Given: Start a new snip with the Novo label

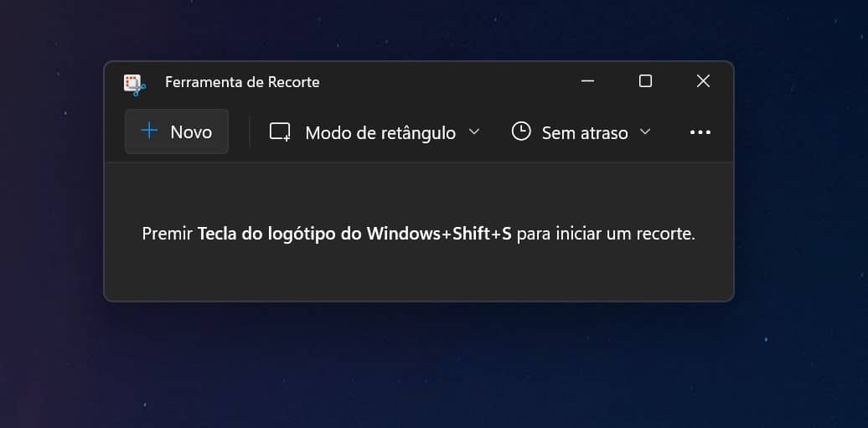Looking at the screenshot, I should pyautogui.click(x=191, y=131).
